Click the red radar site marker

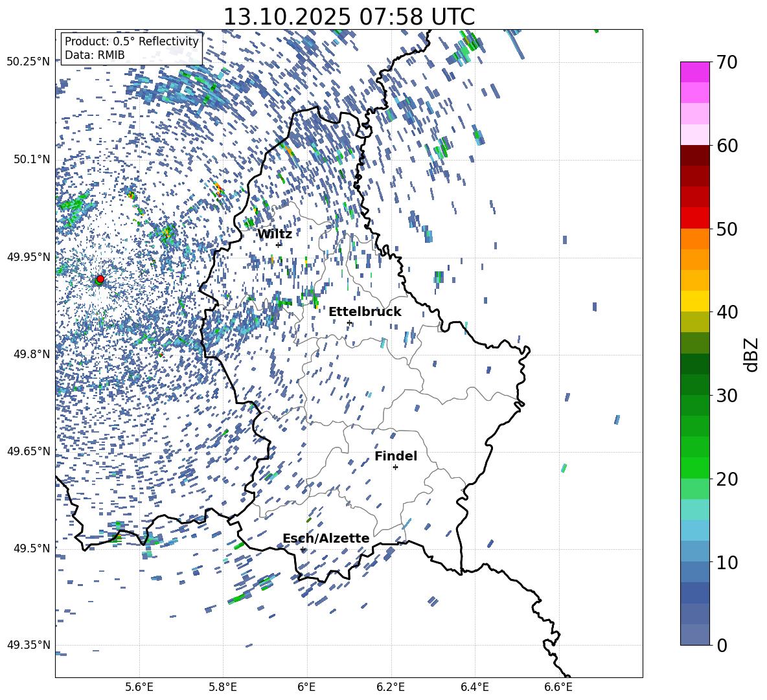[100, 279]
